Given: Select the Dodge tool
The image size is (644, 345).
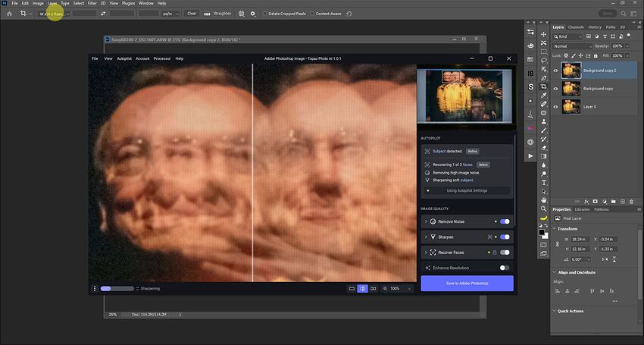Looking at the screenshot, I should coord(544,174).
